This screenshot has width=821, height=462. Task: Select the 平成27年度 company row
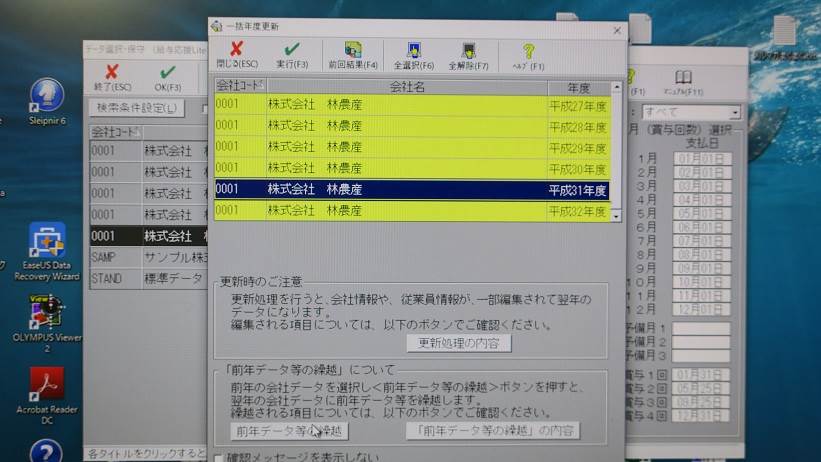point(412,104)
